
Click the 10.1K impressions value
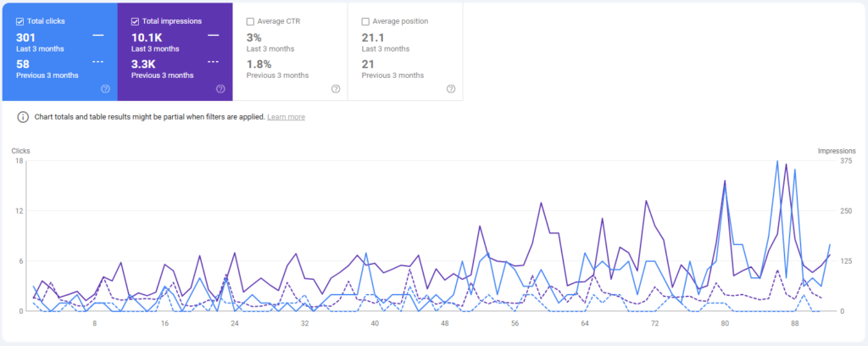[147, 36]
